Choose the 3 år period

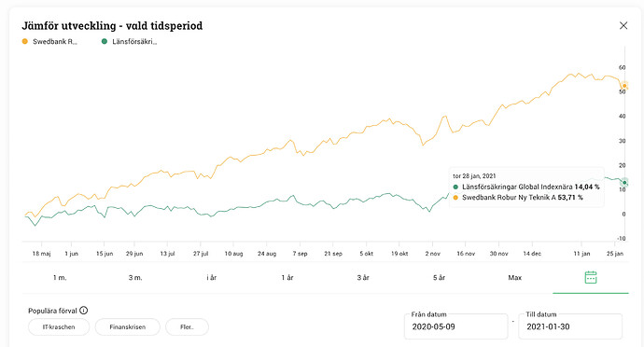[x=363, y=278]
